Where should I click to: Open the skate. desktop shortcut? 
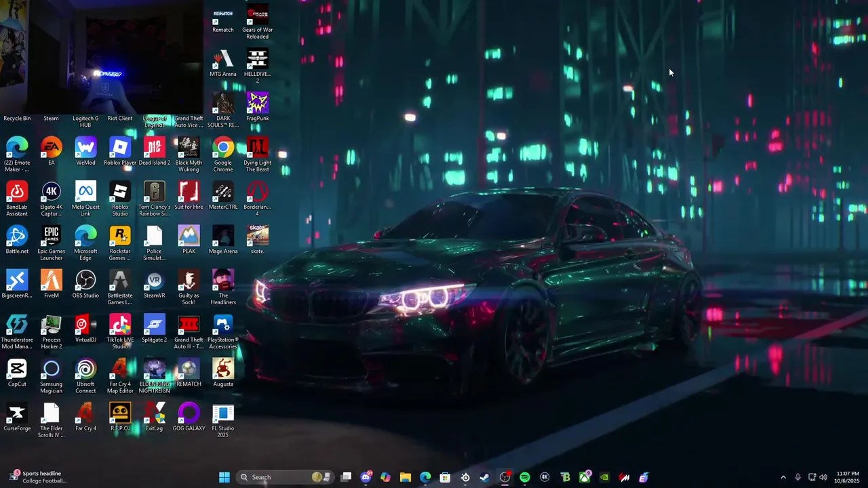click(x=258, y=239)
